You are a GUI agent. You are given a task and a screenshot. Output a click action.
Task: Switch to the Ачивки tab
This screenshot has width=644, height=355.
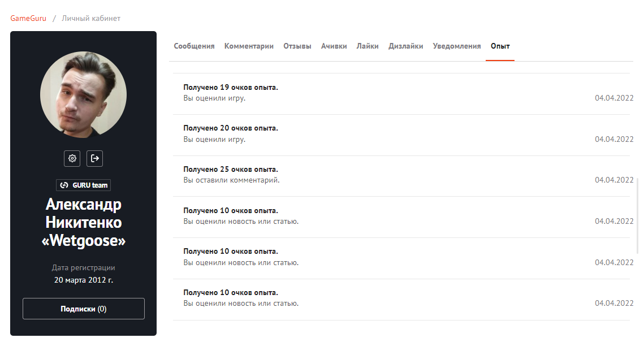point(334,46)
